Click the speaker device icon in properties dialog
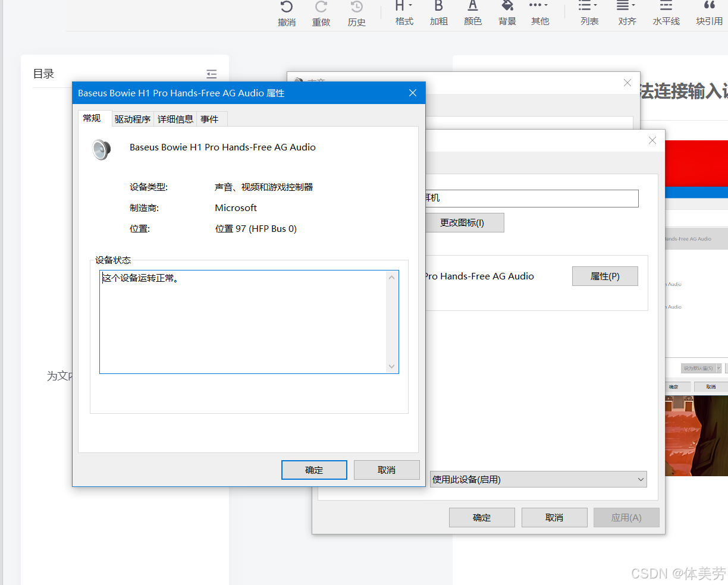728x585 pixels. (102, 149)
